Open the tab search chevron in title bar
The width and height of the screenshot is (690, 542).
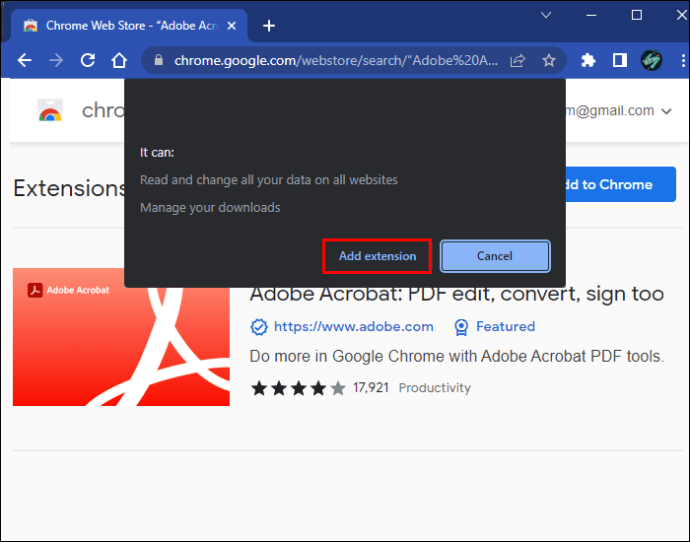click(546, 15)
